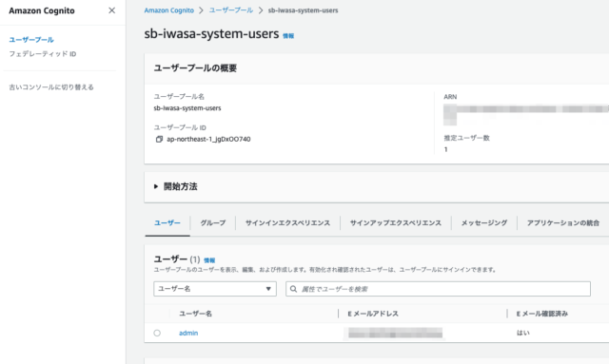Image resolution: width=609 pixels, height=364 pixels.
Task: Switch to the サインインエクスペリエンス tab
Action: point(287,222)
